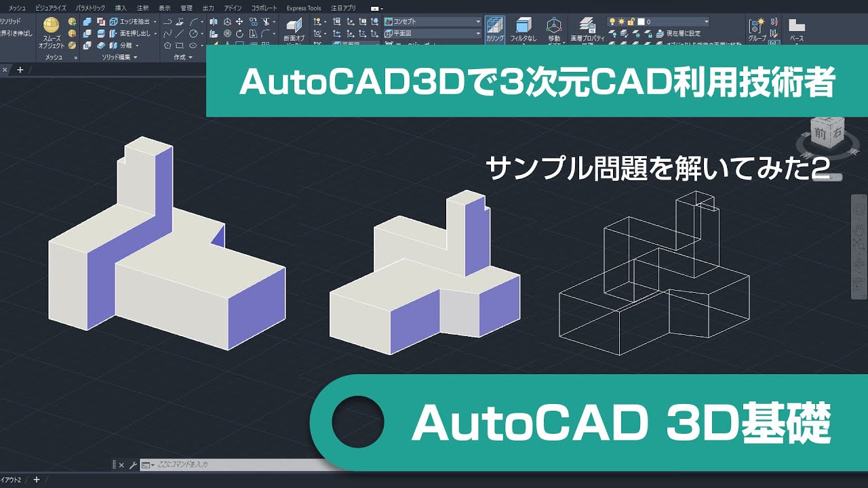868x488 pixels.
Task: Click the ViewCube 前 face
Action: pyautogui.click(x=821, y=134)
